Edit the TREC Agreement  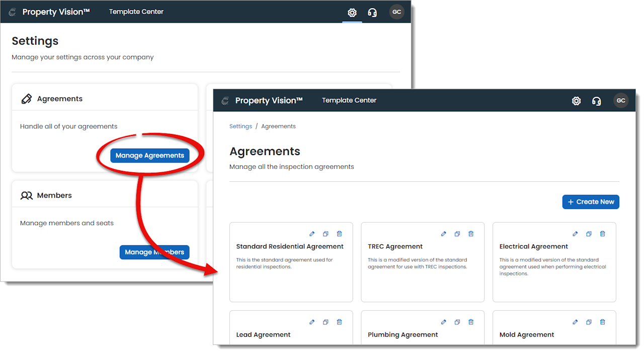coord(444,234)
